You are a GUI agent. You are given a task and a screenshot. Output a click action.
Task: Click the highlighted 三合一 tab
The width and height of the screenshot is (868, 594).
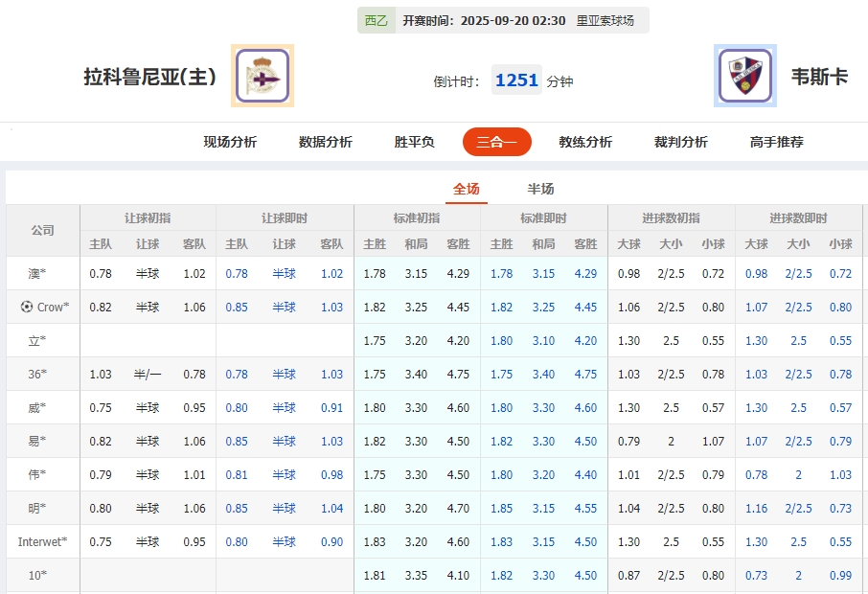497,140
